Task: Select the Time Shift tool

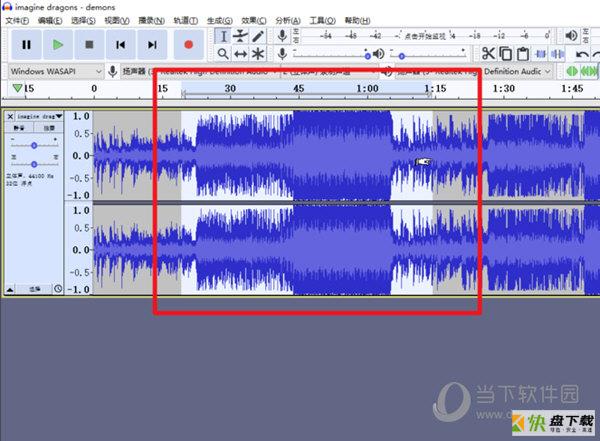Action: click(x=240, y=54)
